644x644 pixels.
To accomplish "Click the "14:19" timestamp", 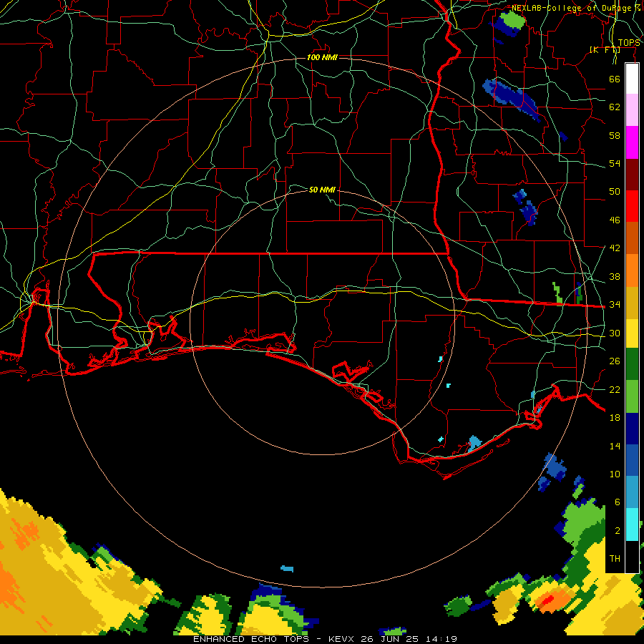I will (x=443, y=639).
